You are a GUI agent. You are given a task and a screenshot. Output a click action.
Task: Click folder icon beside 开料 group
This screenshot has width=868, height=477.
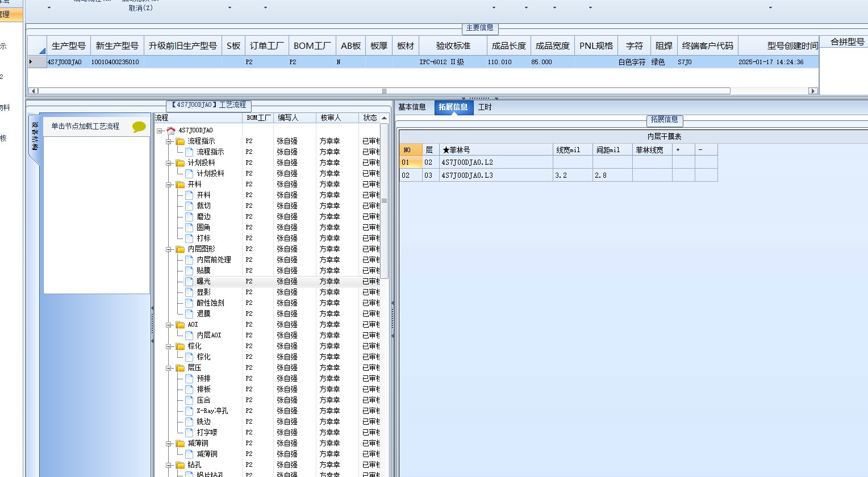(x=180, y=185)
